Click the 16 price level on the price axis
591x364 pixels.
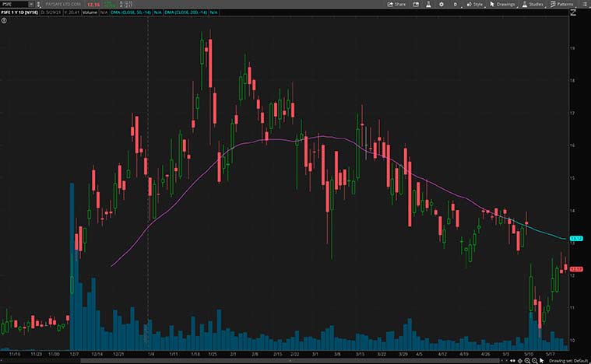(x=572, y=145)
